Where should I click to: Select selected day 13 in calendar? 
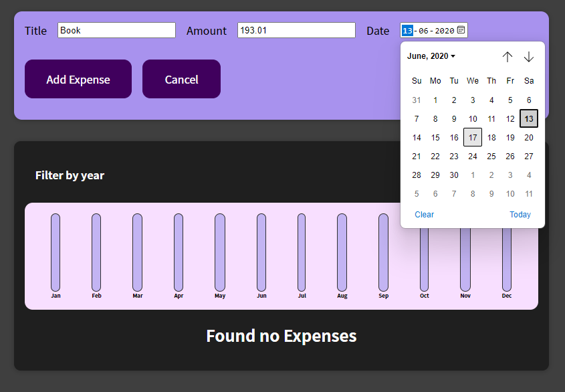point(529,118)
